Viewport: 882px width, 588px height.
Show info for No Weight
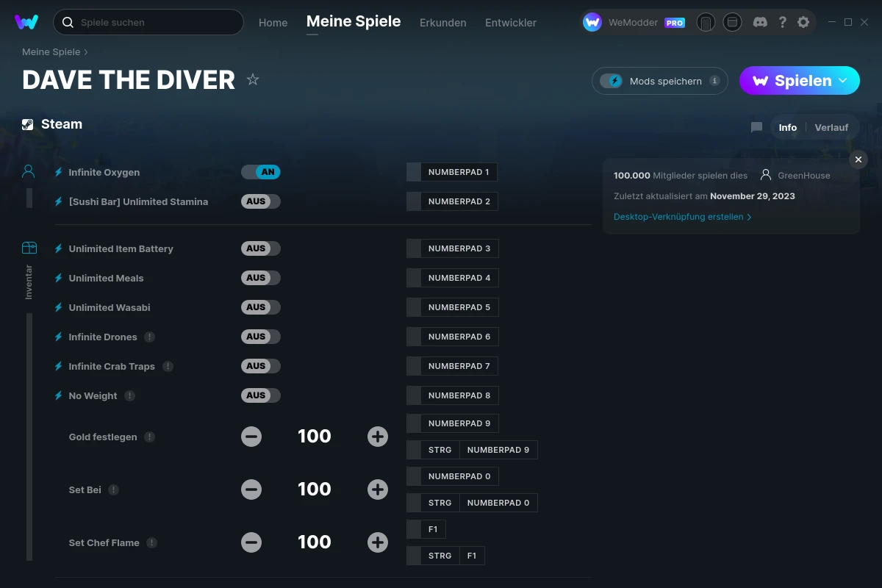click(130, 395)
